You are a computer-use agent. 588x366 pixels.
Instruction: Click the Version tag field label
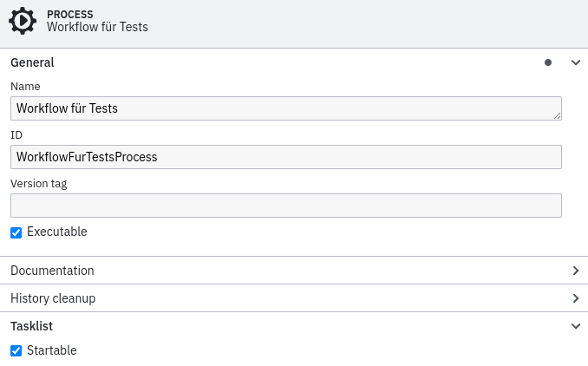tap(38, 184)
